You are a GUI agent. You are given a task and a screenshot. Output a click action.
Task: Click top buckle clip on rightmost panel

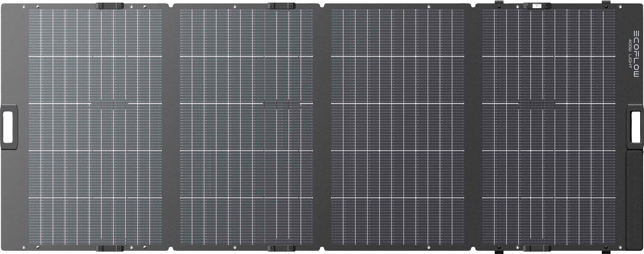coord(537,6)
